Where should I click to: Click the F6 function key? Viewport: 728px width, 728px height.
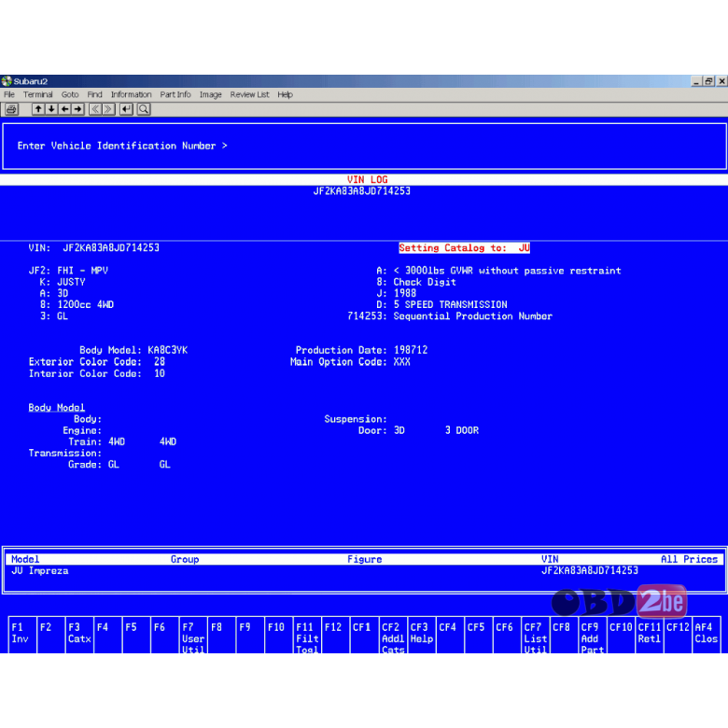[165, 635]
